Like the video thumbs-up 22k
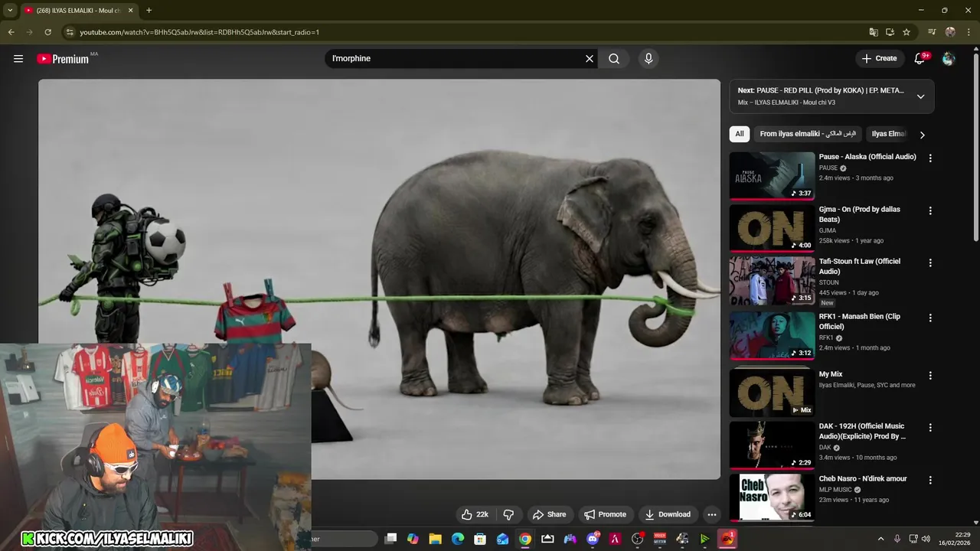 [x=474, y=514]
